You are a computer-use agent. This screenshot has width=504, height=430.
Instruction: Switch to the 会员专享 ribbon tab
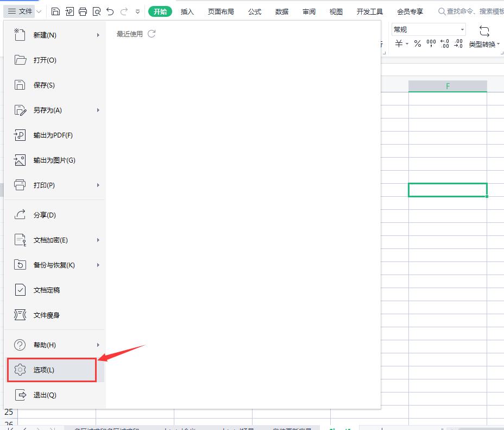(410, 12)
